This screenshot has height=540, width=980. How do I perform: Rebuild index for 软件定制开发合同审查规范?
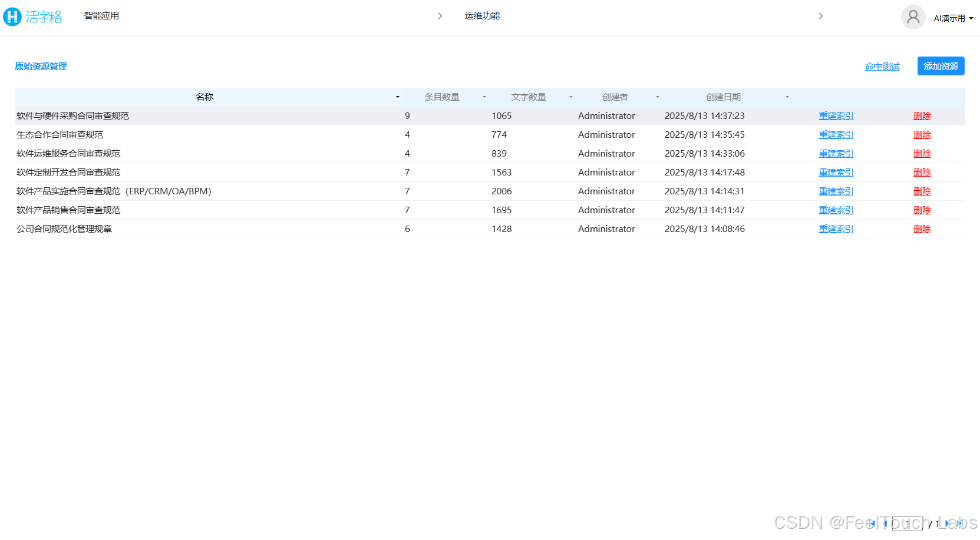coord(836,173)
